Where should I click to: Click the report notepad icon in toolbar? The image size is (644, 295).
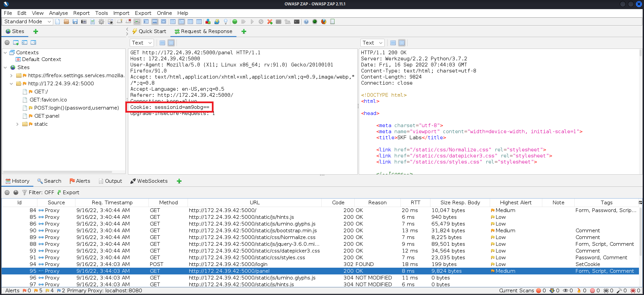[332, 22]
